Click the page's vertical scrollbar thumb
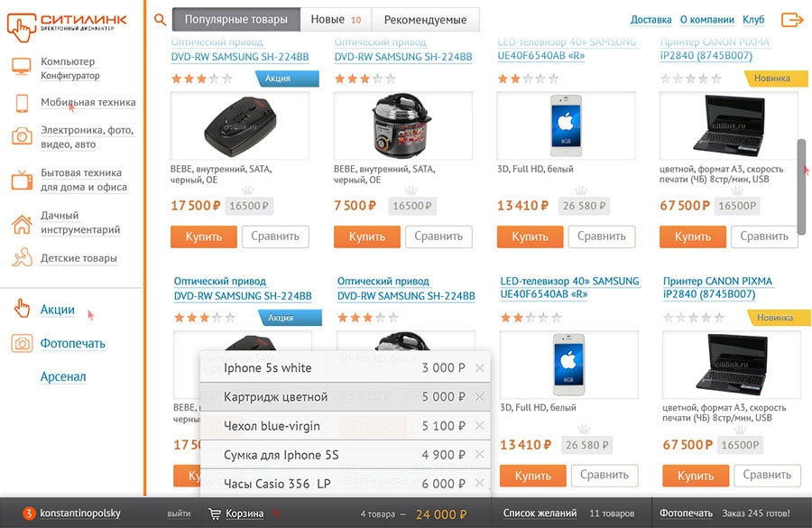Image resolution: width=812 pixels, height=528 pixels. (801, 185)
